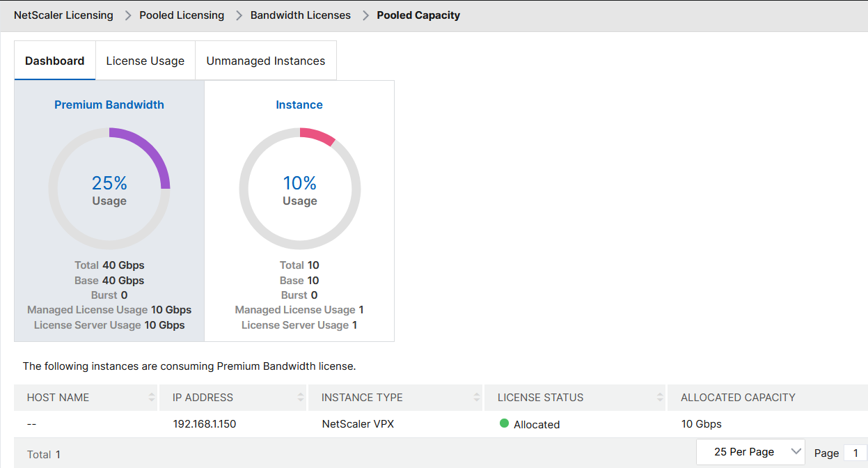The height and width of the screenshot is (468, 868).
Task: Click the INSTANCE TYPE column sort icon
Action: (475, 397)
